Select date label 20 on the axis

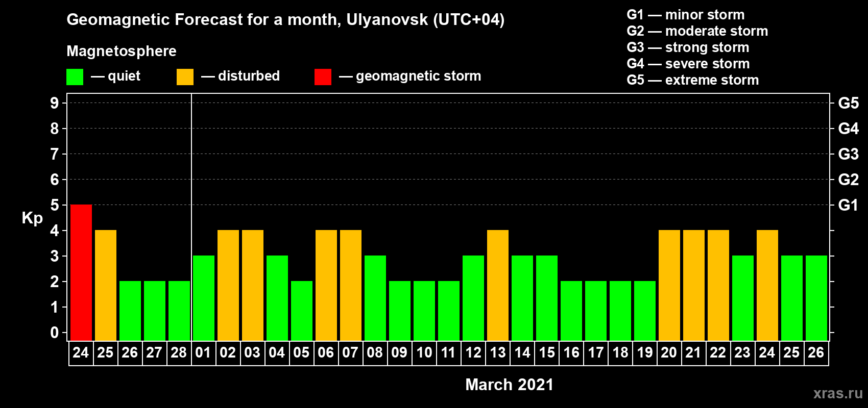coord(669,353)
